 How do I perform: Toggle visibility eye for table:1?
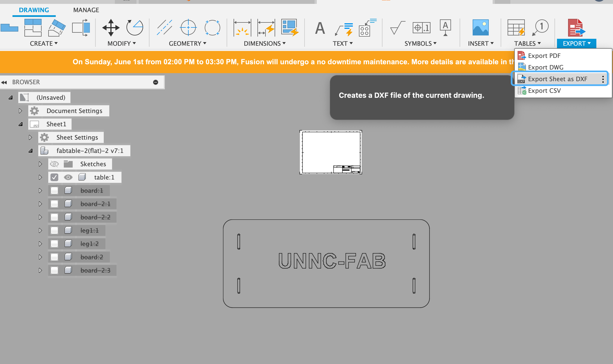point(68,177)
